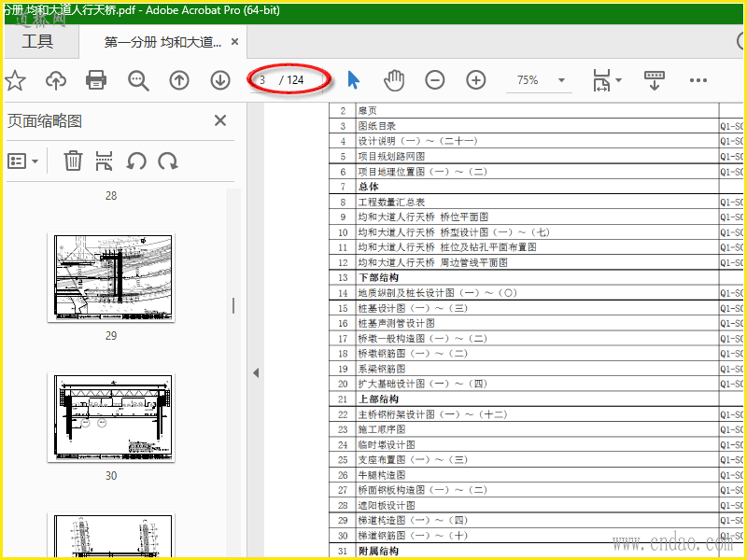Rotate pages counterclockwise
Screen dimensions: 747x560
136,161
